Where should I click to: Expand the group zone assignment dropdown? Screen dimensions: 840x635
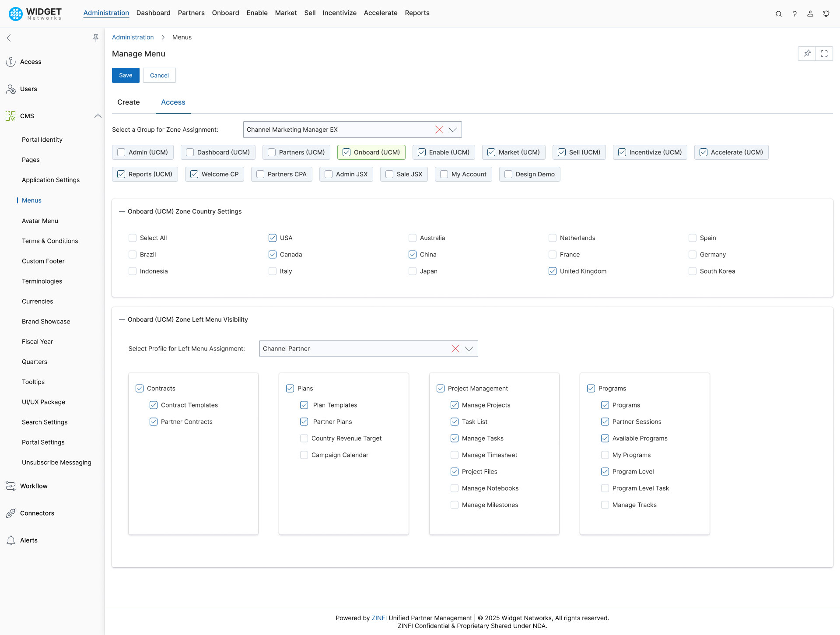(x=453, y=130)
